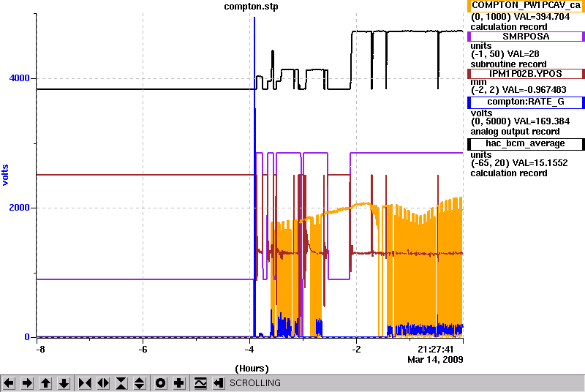
Task: Click the 4000 y-axis tick label
Action: click(x=19, y=78)
